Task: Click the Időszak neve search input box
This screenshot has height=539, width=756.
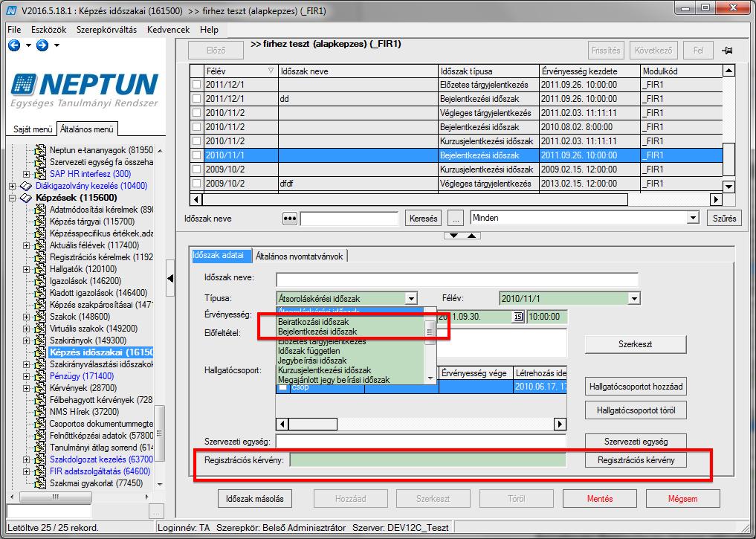Action: [349, 219]
